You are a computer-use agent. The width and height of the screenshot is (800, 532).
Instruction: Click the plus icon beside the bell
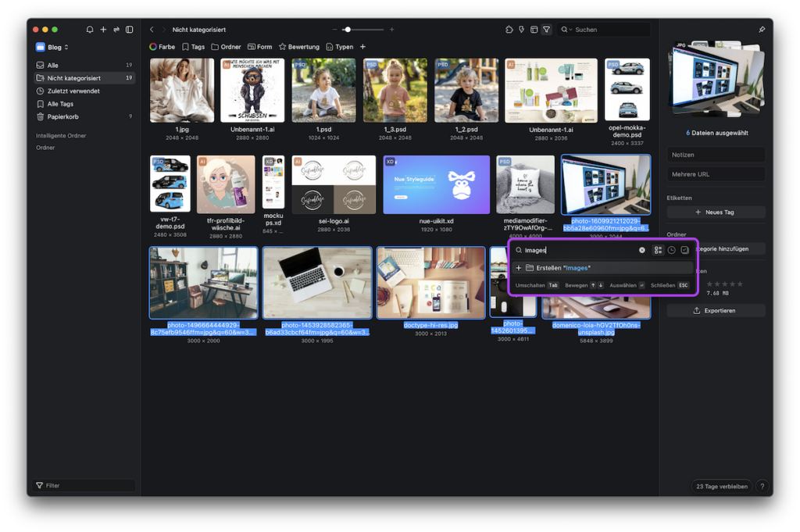[x=103, y=30]
